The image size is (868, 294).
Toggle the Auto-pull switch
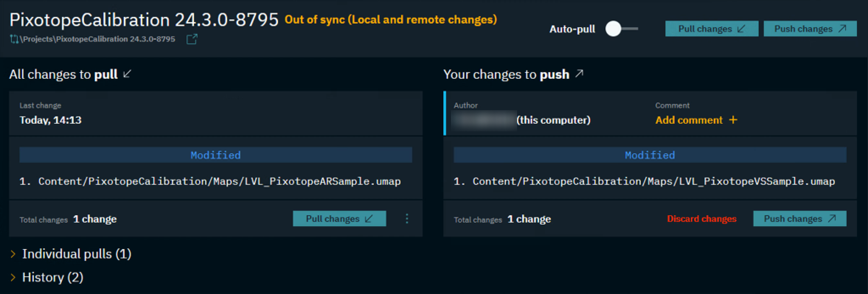[x=621, y=29]
